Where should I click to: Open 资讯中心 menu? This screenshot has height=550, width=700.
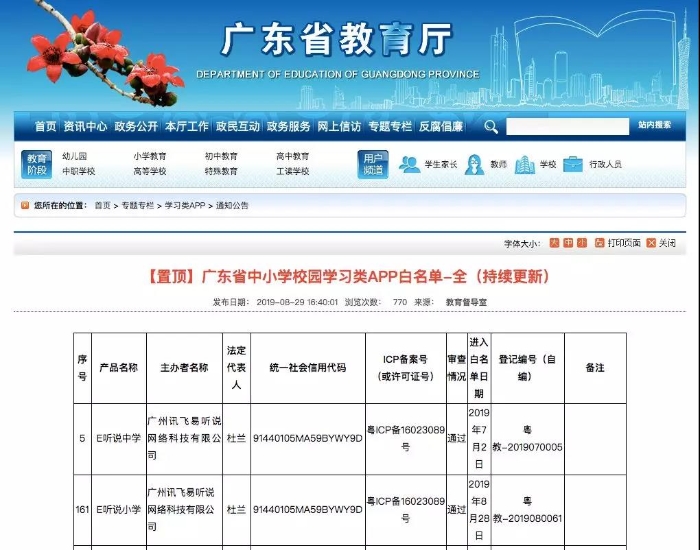[85, 127]
